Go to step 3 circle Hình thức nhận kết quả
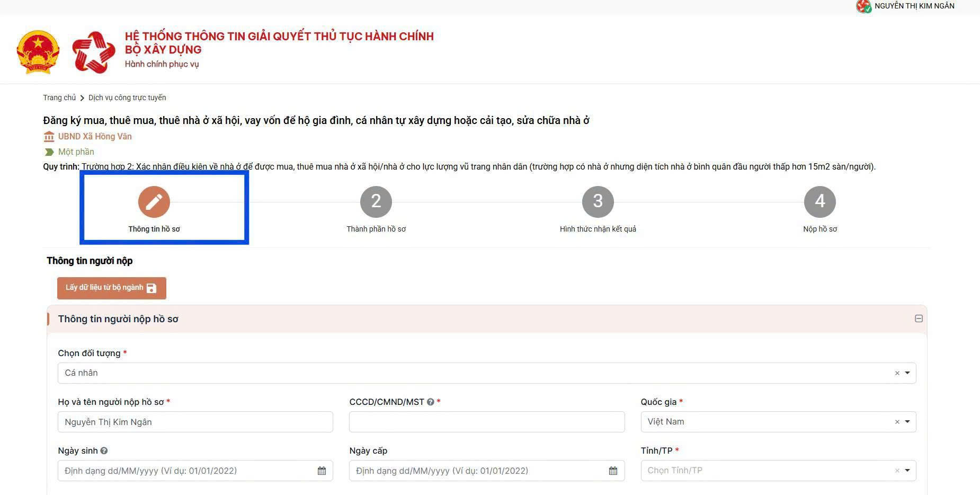The height and width of the screenshot is (495, 980). click(x=598, y=201)
